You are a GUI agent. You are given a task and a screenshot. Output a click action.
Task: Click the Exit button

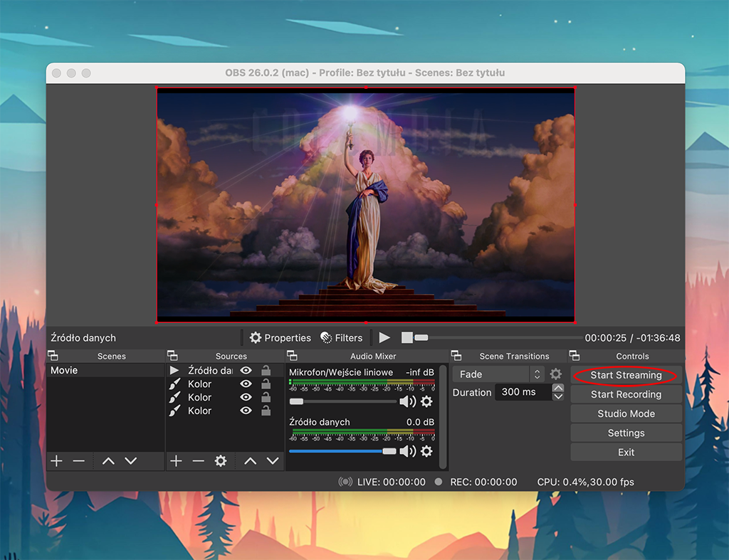(x=626, y=452)
